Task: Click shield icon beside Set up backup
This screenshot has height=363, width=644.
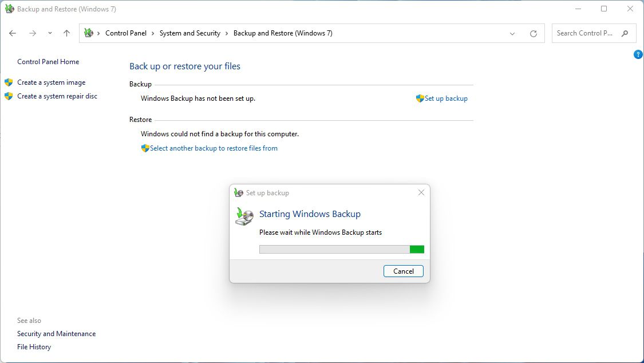Action: click(420, 98)
